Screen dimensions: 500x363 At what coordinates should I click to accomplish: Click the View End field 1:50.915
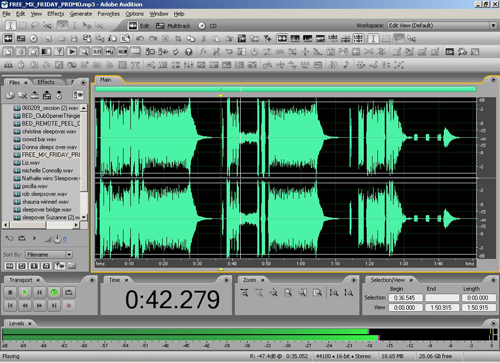pyautogui.click(x=442, y=308)
